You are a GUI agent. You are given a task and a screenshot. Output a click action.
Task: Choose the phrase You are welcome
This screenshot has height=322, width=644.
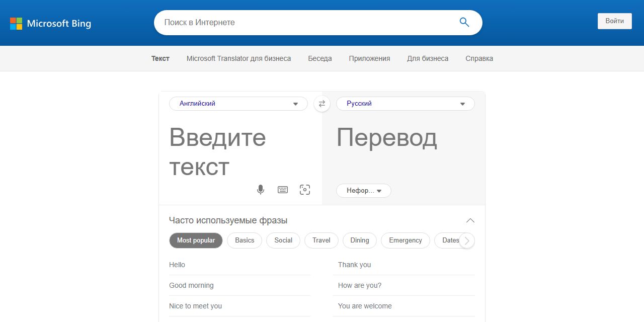point(404,306)
